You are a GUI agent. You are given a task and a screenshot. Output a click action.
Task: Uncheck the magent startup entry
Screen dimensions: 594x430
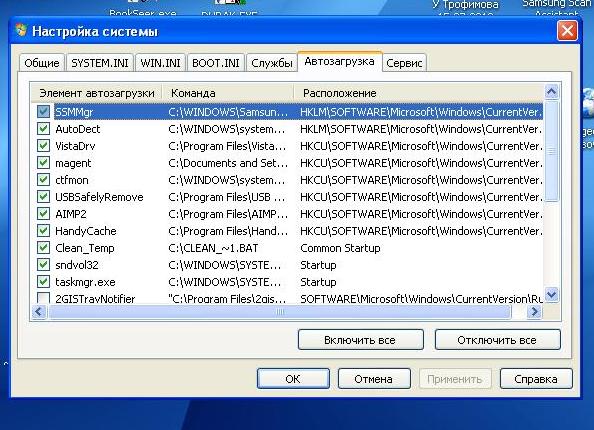pos(43,163)
